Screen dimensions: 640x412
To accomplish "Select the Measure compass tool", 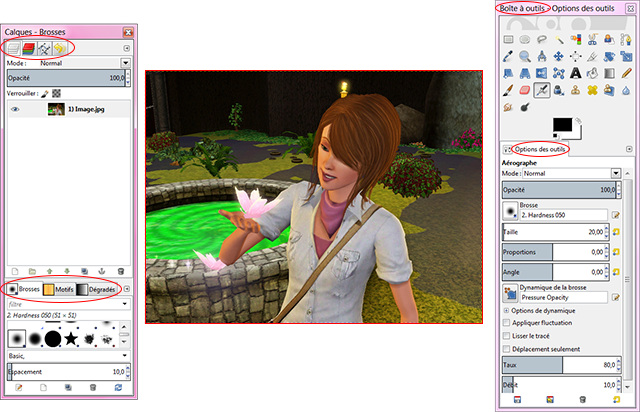I will coord(542,56).
